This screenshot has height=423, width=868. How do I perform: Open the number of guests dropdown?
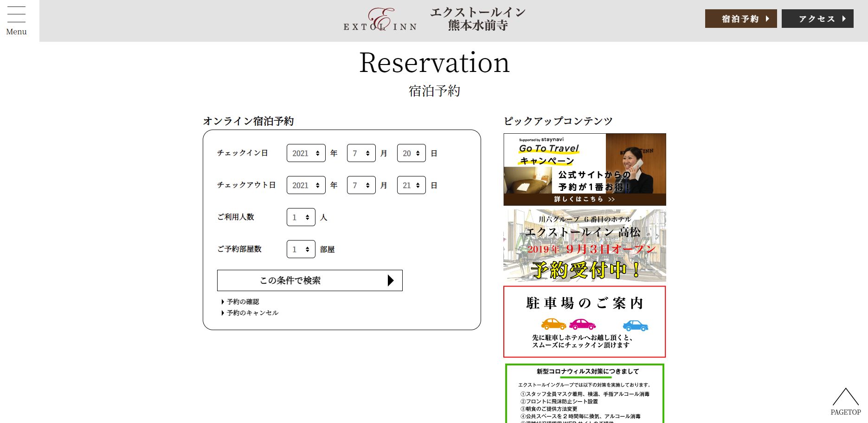pyautogui.click(x=301, y=217)
